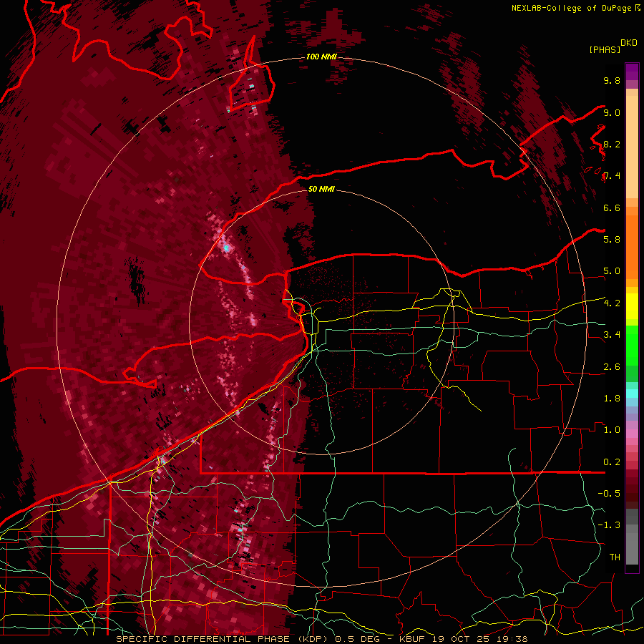644x644 pixels.
Task: Click the 1.0 scale value
Action: tap(612, 430)
